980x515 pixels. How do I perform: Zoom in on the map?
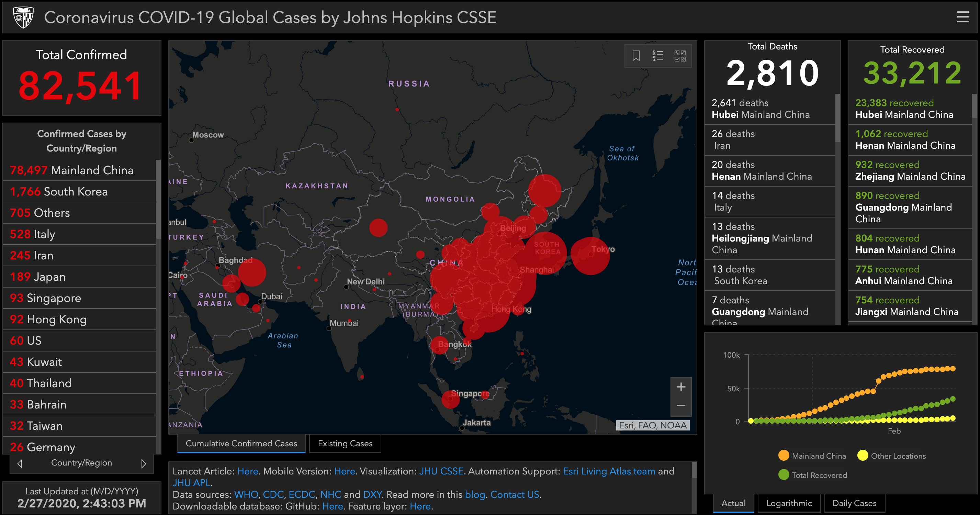pos(680,387)
